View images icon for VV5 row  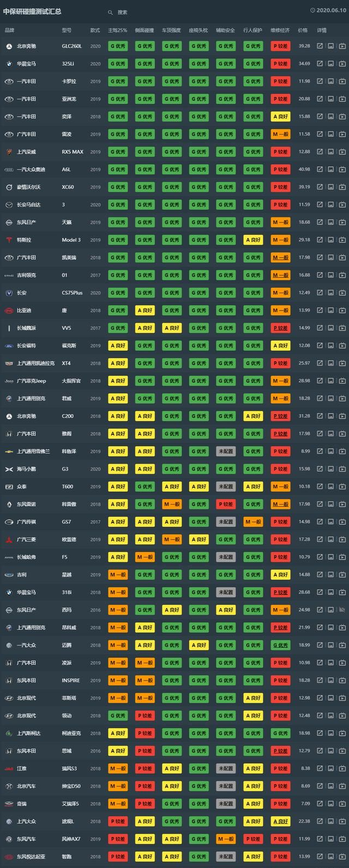[331, 328]
